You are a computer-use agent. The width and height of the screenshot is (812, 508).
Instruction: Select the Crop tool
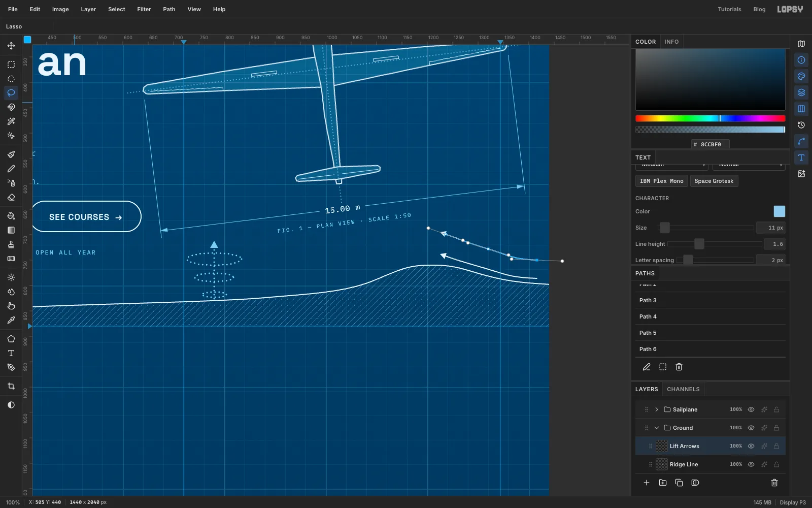pyautogui.click(x=11, y=386)
